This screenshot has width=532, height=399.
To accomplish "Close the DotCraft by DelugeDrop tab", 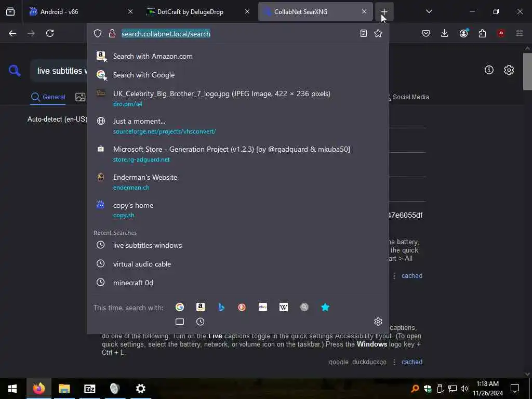I will [247, 11].
